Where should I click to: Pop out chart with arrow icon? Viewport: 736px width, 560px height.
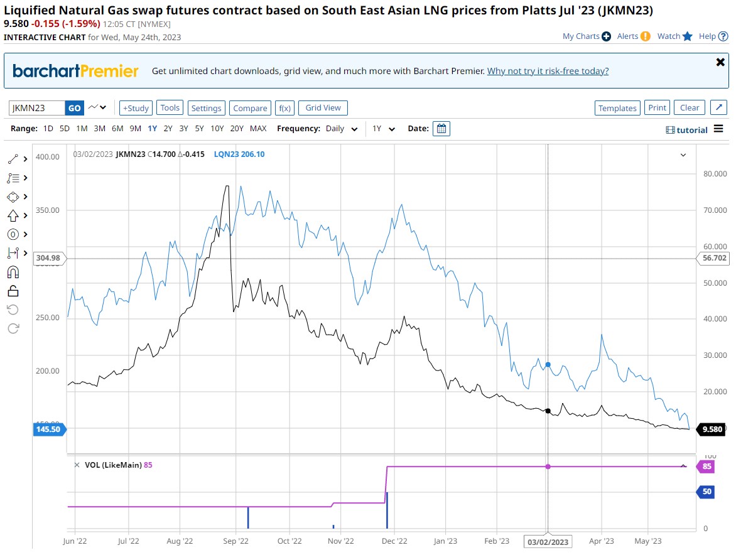[x=718, y=107]
